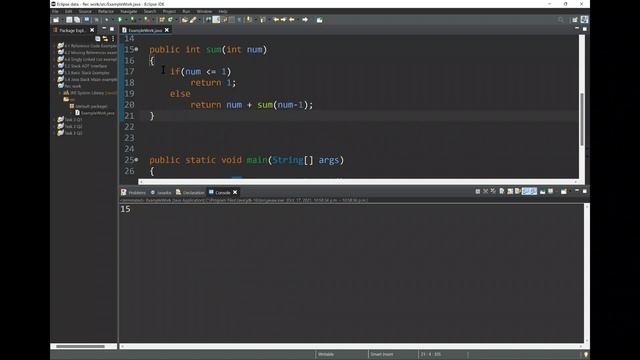Click the Save All toolbar icon
This screenshot has width=640, height=360.
(77, 20)
